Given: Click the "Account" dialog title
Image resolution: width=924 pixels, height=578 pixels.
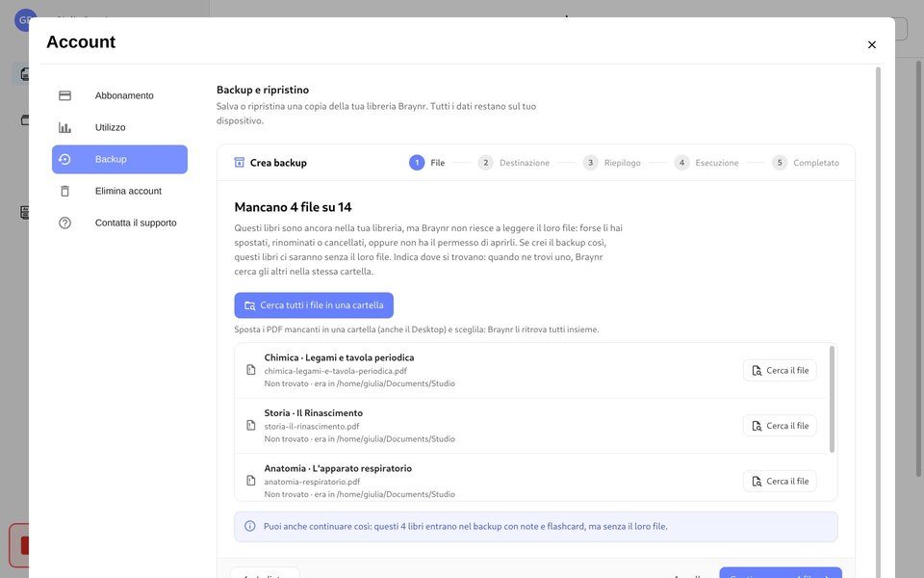Looking at the screenshot, I should click(81, 41).
